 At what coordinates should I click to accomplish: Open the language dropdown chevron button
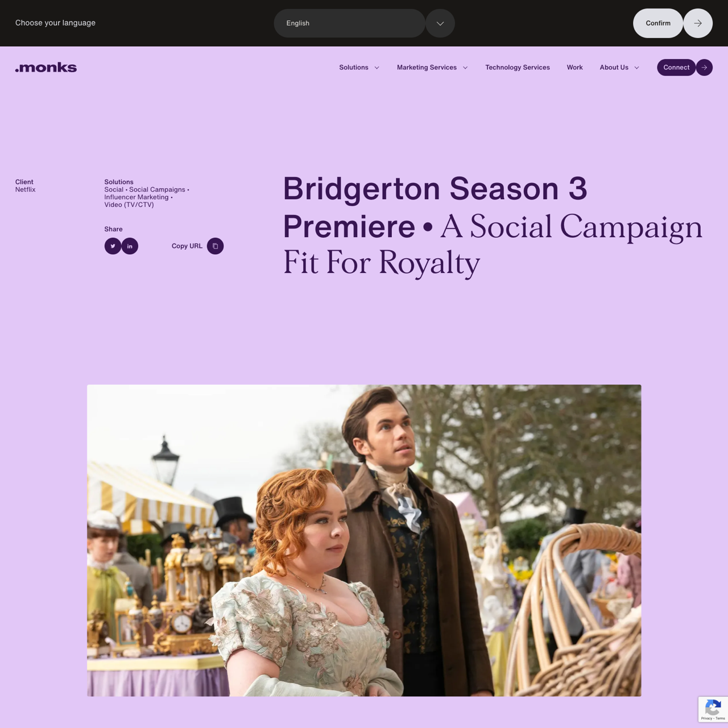tap(440, 23)
